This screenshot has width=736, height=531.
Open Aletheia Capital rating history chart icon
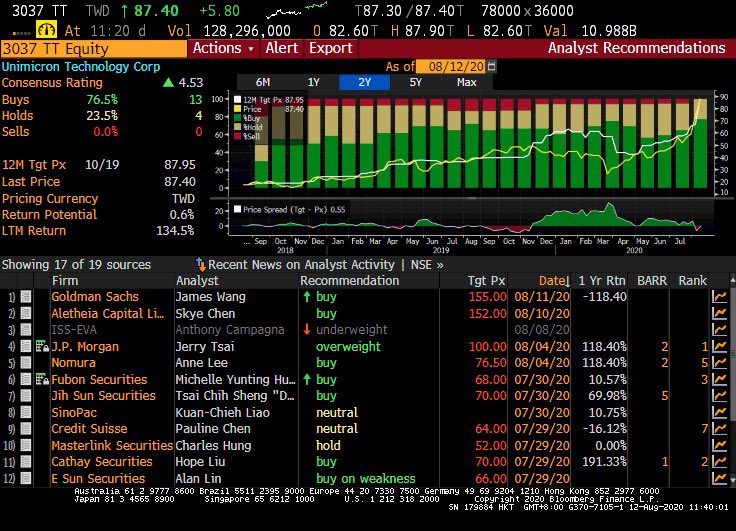[x=719, y=314]
